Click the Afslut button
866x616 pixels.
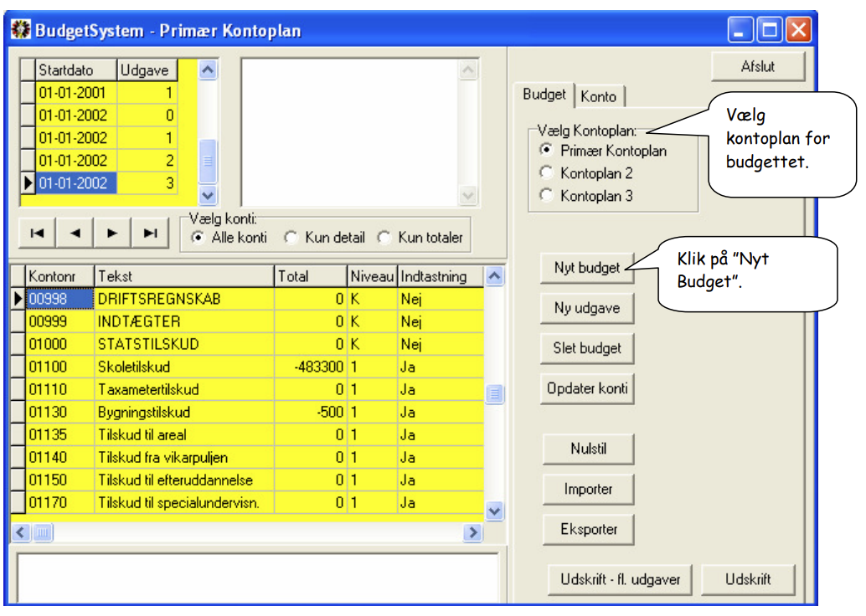pos(758,66)
